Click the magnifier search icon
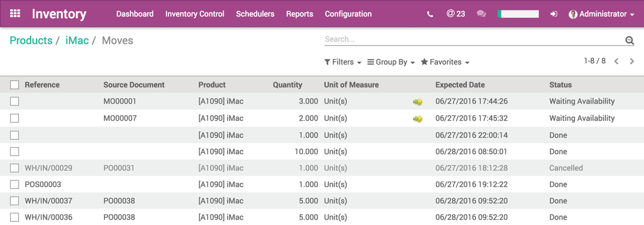This screenshot has width=644, height=225. [x=630, y=41]
